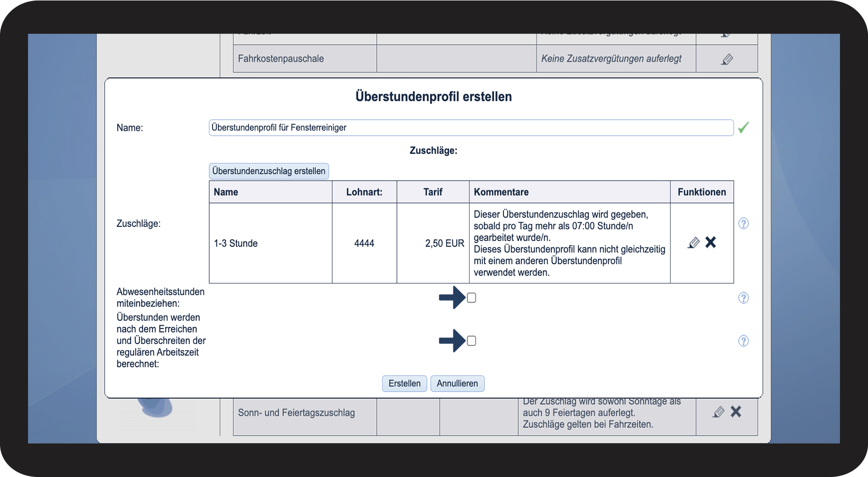The height and width of the screenshot is (477, 868).
Task: Open help icon for Abwesenheitsstunden miteinbeziehen
Action: click(744, 298)
